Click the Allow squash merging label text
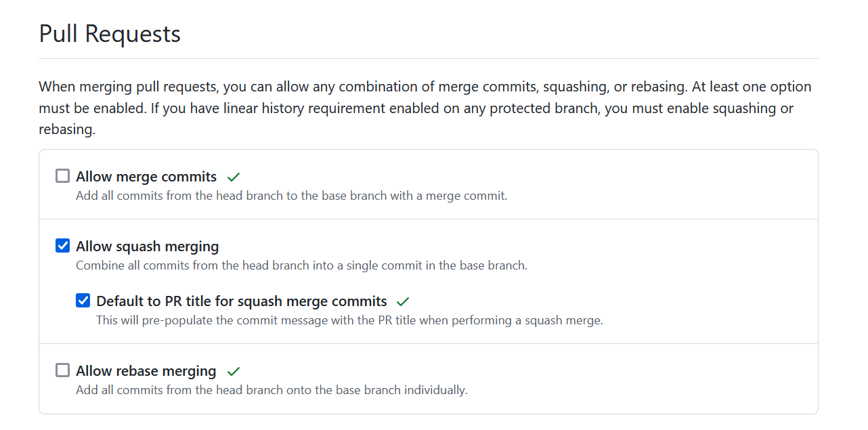The height and width of the screenshot is (430, 868). point(147,246)
